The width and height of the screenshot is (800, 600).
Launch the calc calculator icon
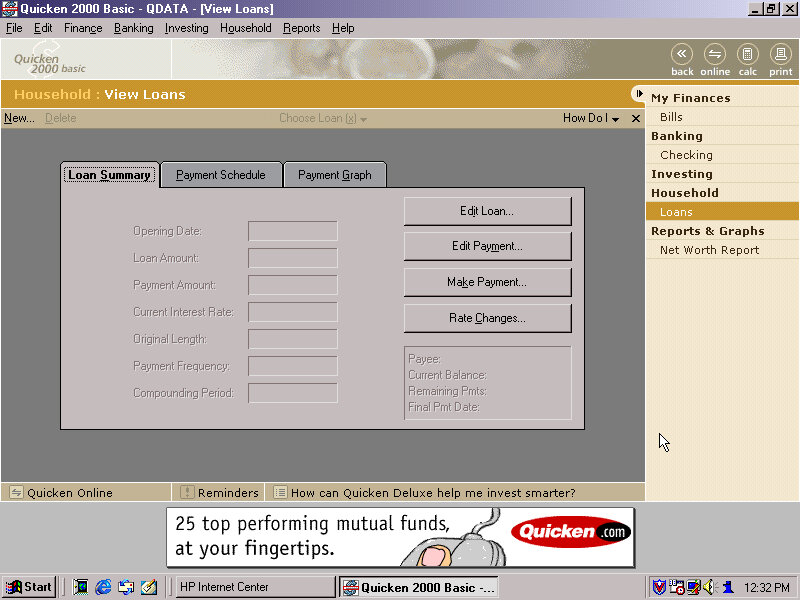(x=748, y=58)
